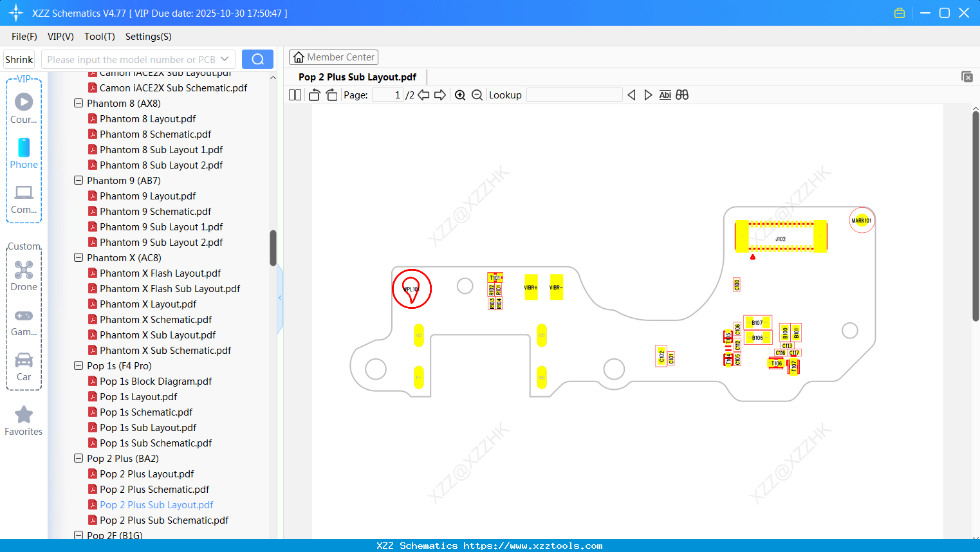Screen dimensions: 980x552
Task: Collapse the Pop 2 Plus (BA2) folder
Action: pyautogui.click(x=79, y=458)
